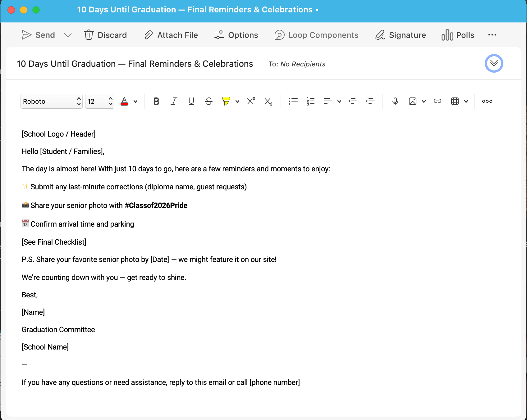
Task: Open the top toolbar overflow menu
Action: pyautogui.click(x=492, y=35)
